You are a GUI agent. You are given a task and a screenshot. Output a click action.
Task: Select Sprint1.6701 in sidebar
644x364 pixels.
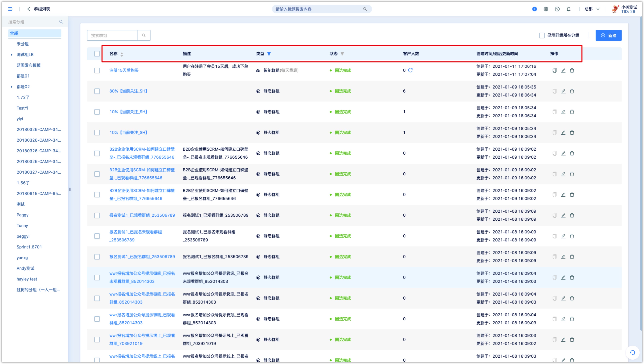pos(29,247)
